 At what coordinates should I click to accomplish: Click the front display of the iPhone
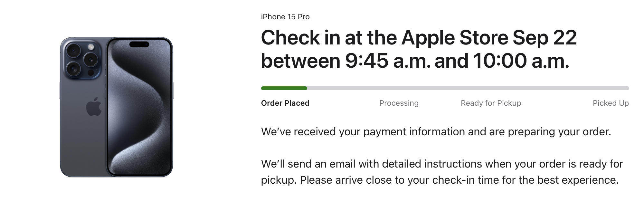[139, 107]
